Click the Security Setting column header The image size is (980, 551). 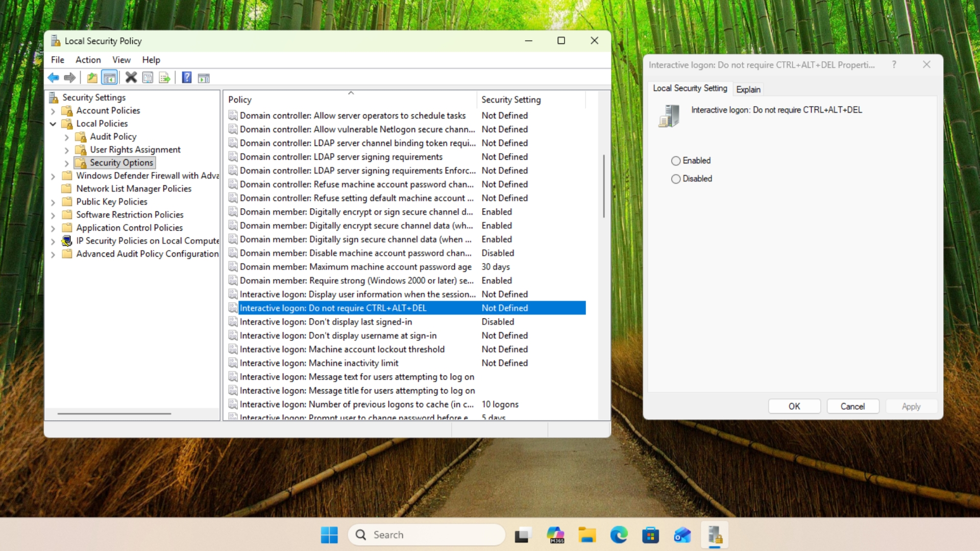(531, 99)
